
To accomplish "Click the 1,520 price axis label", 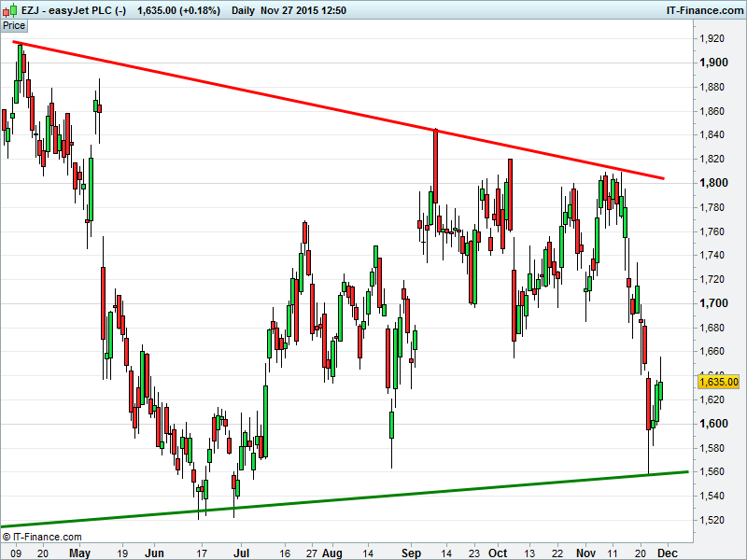I will (712, 520).
